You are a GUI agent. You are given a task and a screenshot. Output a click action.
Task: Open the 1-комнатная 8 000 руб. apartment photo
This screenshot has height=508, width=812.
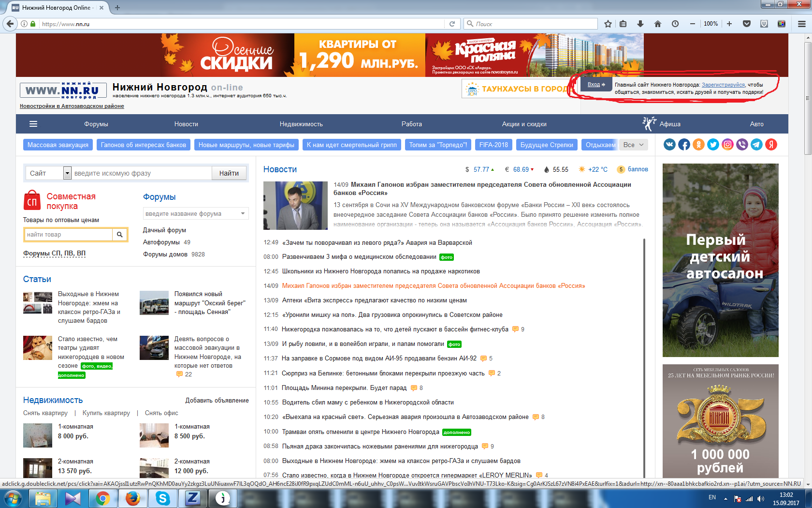coord(38,435)
